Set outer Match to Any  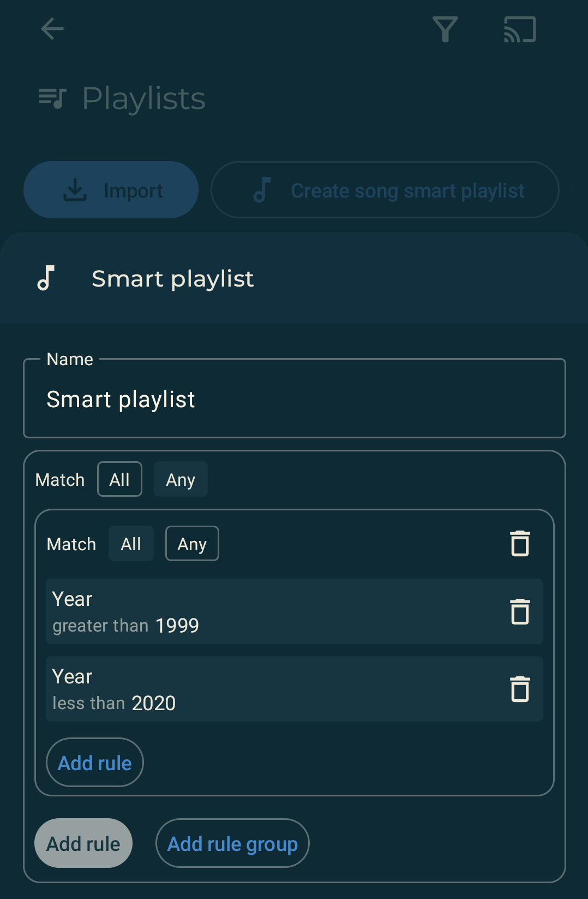click(181, 479)
